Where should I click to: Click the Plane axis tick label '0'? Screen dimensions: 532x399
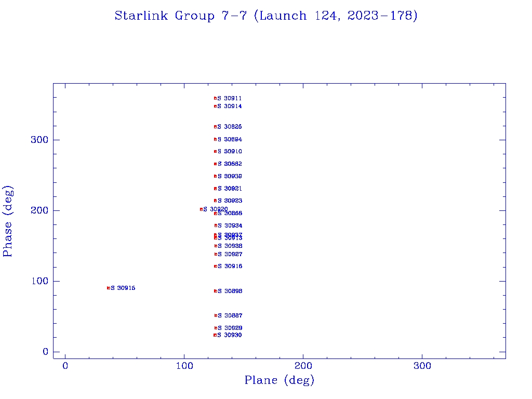point(65,366)
